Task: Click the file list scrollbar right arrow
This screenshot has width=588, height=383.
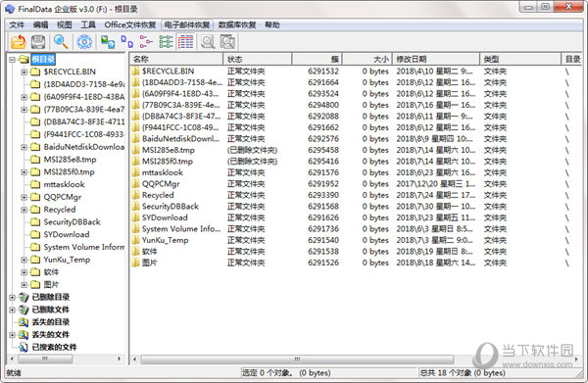Action: click(x=575, y=359)
